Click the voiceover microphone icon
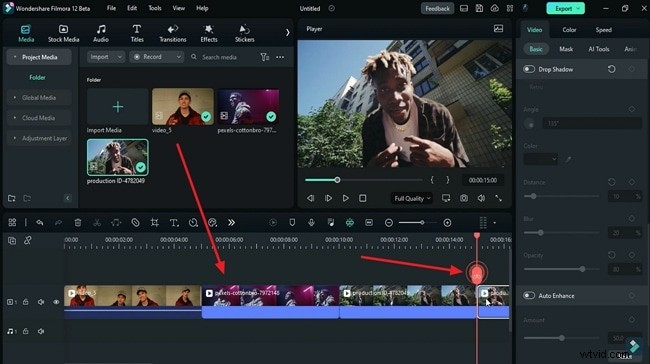This screenshot has width=650, height=364. tap(311, 223)
